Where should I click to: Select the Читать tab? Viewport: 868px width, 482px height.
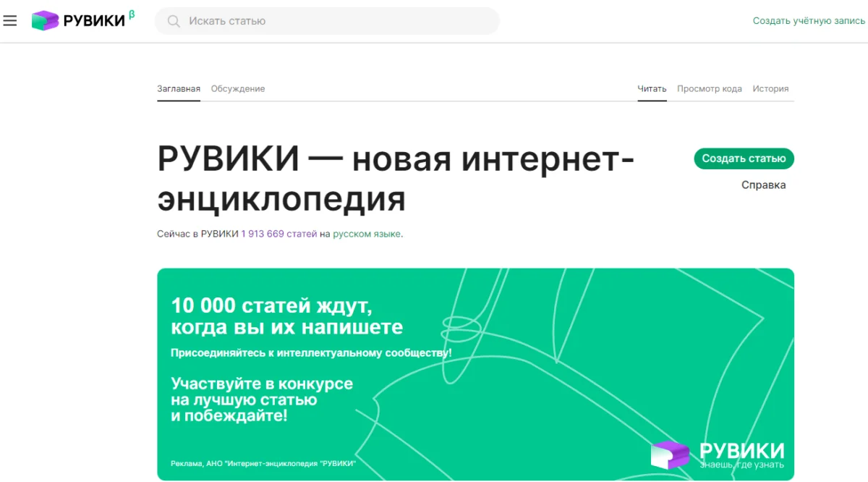coord(652,88)
